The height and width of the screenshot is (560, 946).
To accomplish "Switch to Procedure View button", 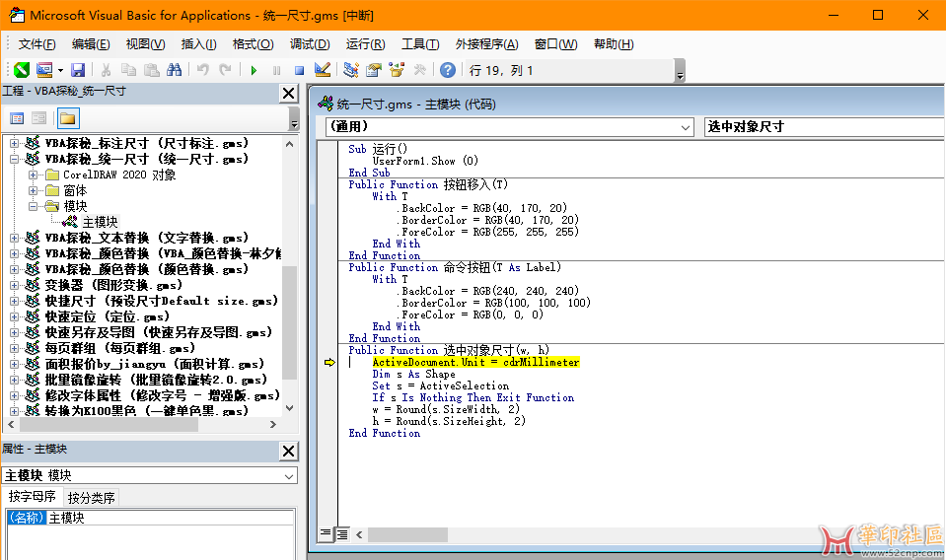I will 326,533.
